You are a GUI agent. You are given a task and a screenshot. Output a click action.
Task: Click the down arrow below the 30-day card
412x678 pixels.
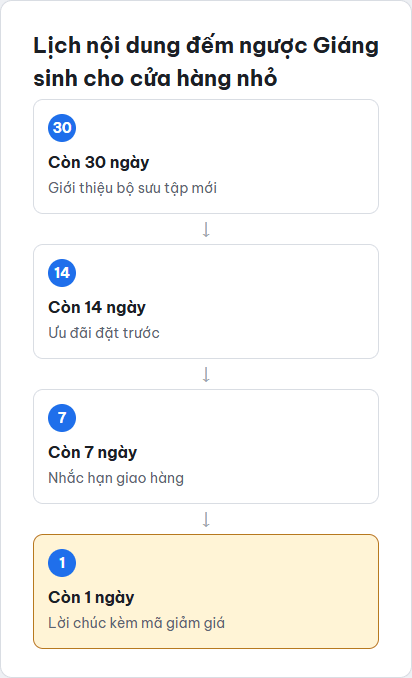pos(206,229)
